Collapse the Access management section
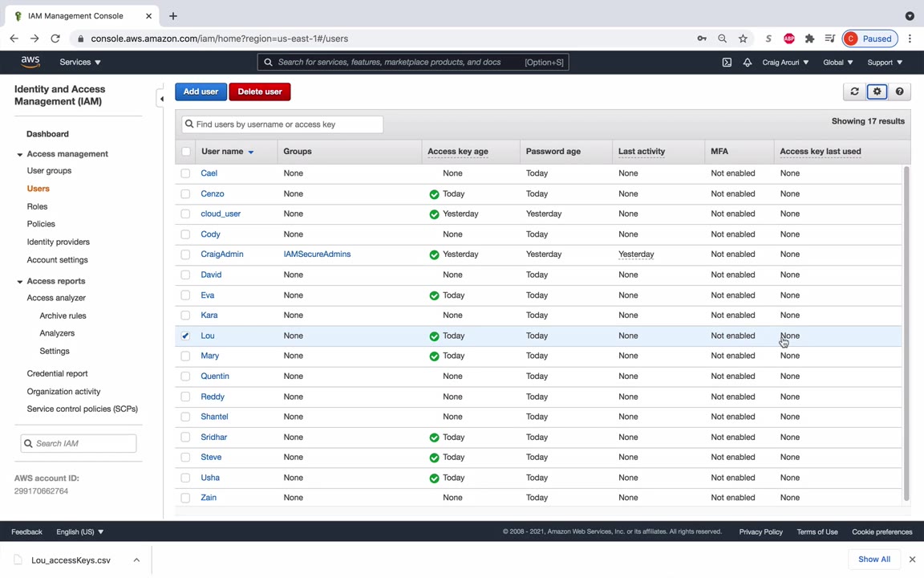The width and height of the screenshot is (924, 578). 20,154
